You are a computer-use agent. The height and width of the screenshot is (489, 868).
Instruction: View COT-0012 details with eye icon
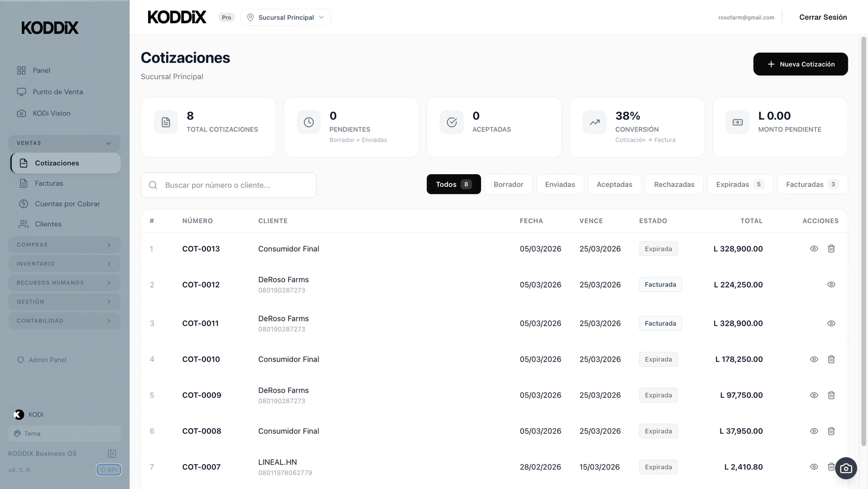831,284
